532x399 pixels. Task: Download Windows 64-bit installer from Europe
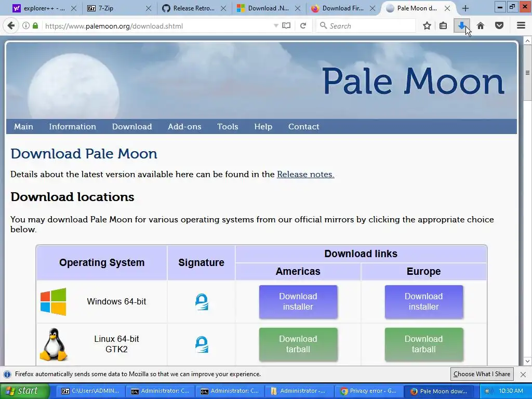[424, 302]
